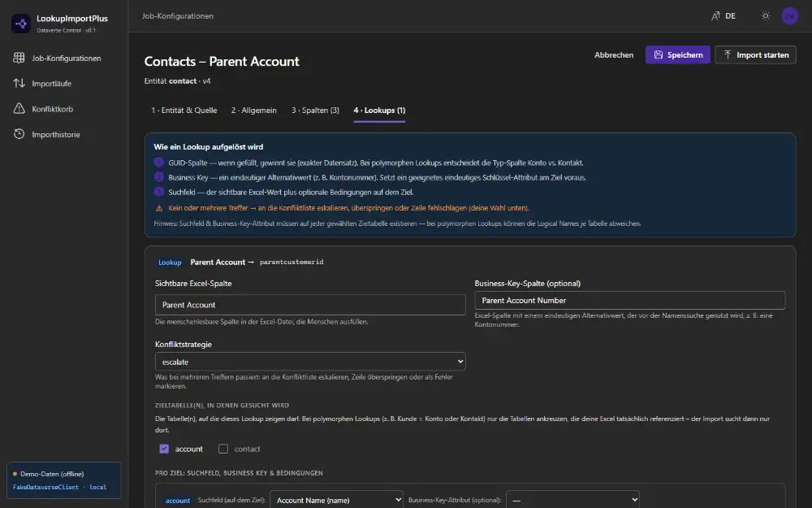Click the Dataverse Control · v0.1 version text
Screen dimensions: 812x508
pos(67,31)
